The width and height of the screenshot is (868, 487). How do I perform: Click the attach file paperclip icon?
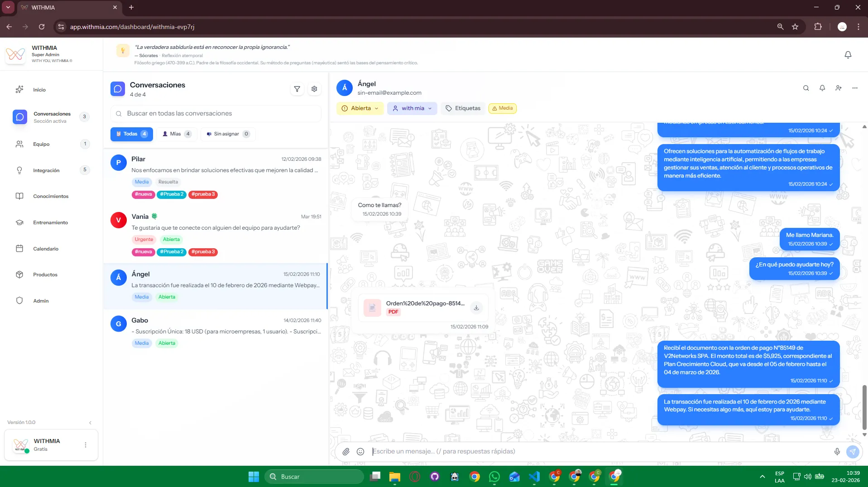tap(346, 451)
